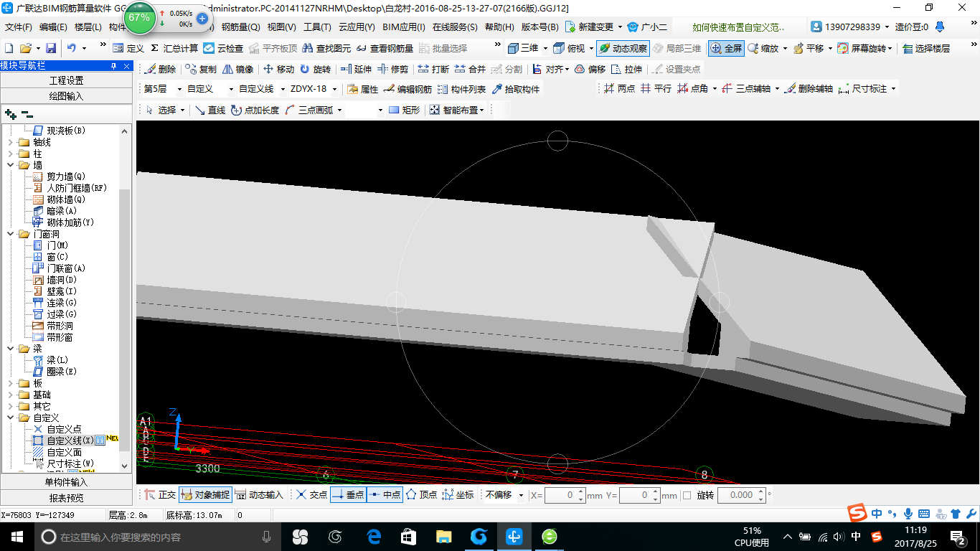The width and height of the screenshot is (980, 551).
Task: Click the 单构件输入 panel button
Action: click(67, 482)
